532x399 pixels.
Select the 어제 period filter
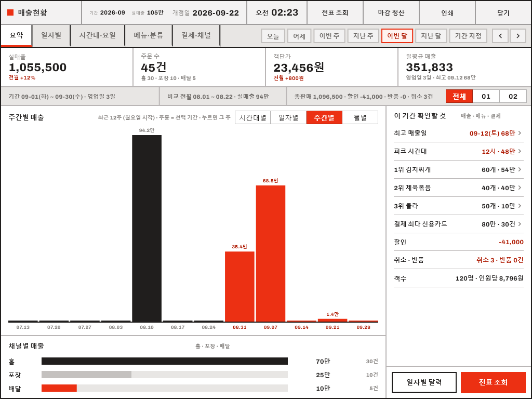(x=299, y=36)
